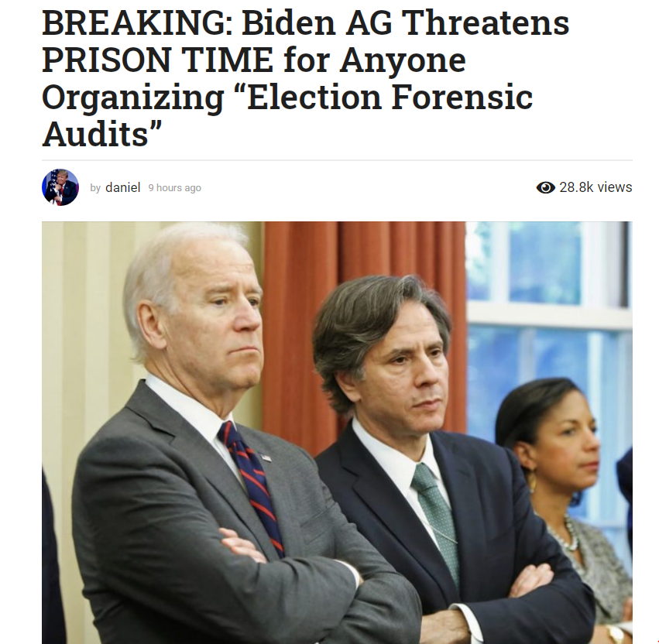Click 'PRISON TIME' in the article title
The width and height of the screenshot is (659, 644).
pyautogui.click(x=158, y=60)
